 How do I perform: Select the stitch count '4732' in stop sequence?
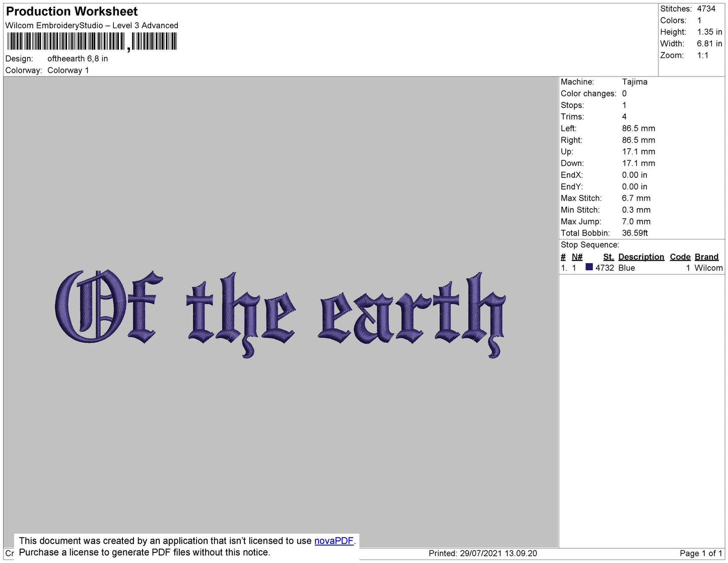pyautogui.click(x=605, y=268)
